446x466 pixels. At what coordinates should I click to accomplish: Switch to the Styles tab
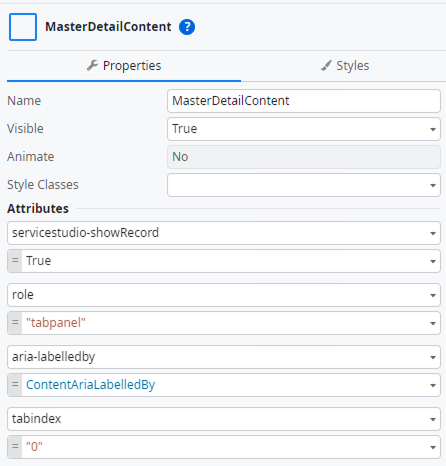click(345, 66)
